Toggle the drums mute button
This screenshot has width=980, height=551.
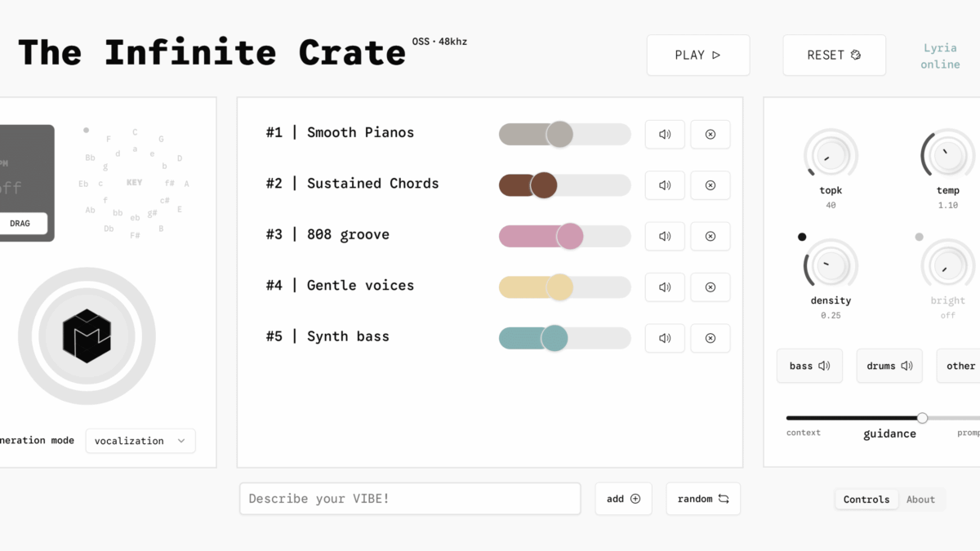[889, 366]
